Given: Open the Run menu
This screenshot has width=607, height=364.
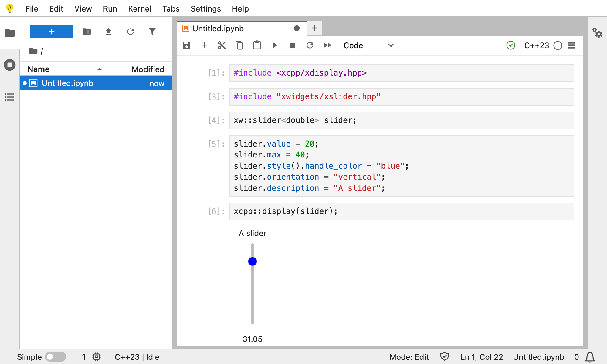Looking at the screenshot, I should [x=110, y=9].
